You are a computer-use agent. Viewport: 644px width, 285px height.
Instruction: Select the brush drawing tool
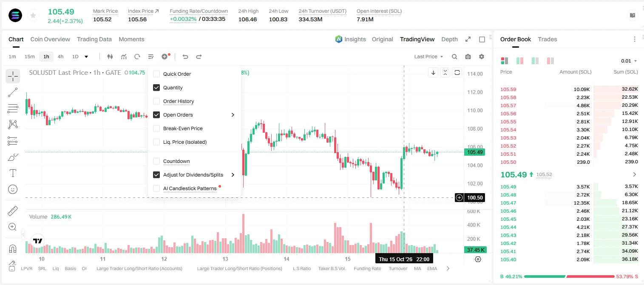coord(13,157)
